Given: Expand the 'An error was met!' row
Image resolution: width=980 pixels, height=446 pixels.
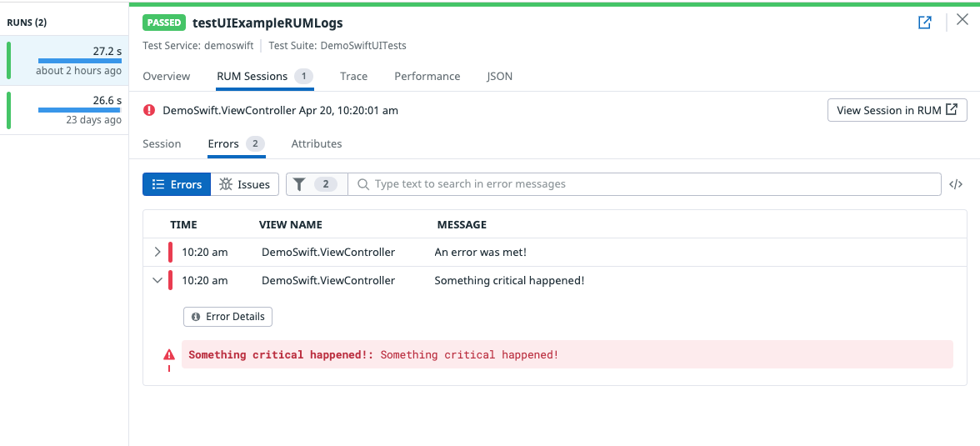Looking at the screenshot, I should (x=157, y=252).
